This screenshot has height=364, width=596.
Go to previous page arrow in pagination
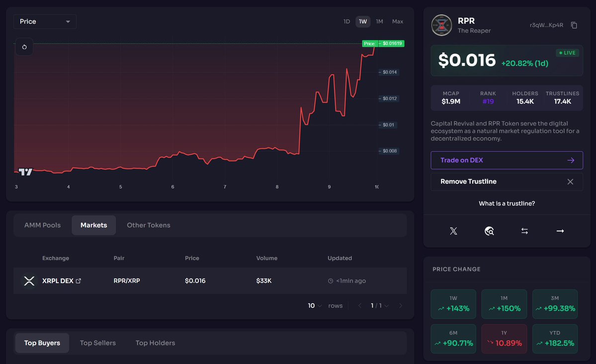click(x=359, y=305)
